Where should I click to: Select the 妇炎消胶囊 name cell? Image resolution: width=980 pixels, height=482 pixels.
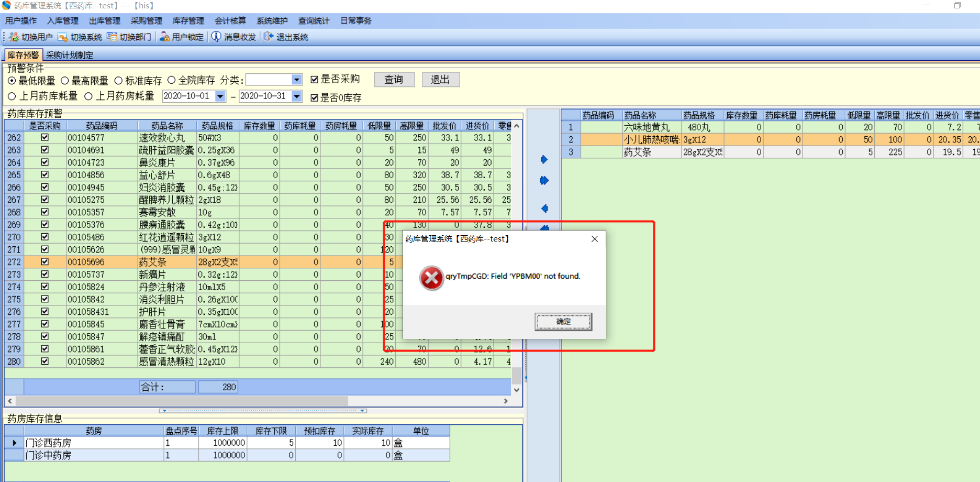coord(167,188)
